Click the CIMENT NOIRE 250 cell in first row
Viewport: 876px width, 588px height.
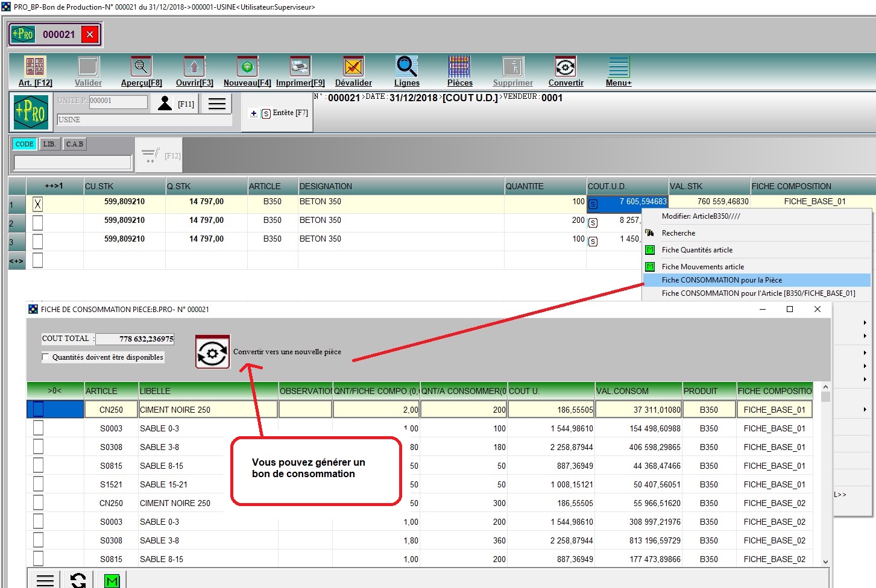coord(208,410)
